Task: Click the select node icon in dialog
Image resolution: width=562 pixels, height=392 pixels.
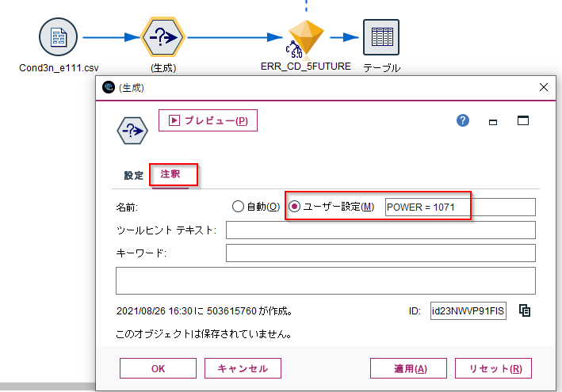Action: pyautogui.click(x=132, y=131)
